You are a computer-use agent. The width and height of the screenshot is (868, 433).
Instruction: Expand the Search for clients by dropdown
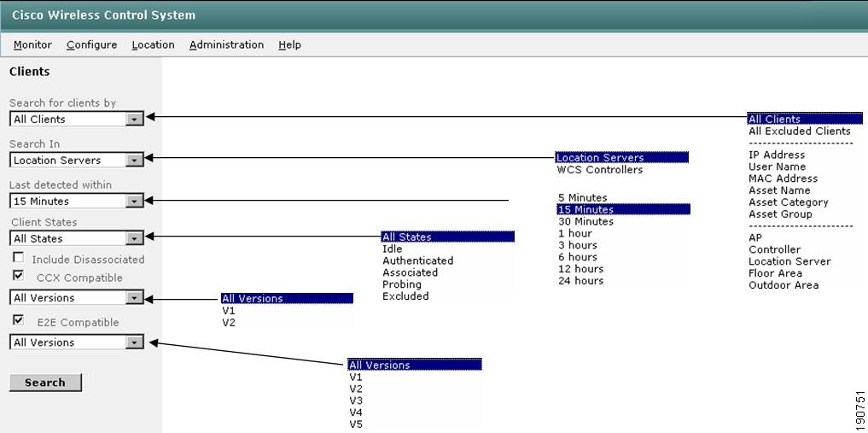click(x=135, y=119)
